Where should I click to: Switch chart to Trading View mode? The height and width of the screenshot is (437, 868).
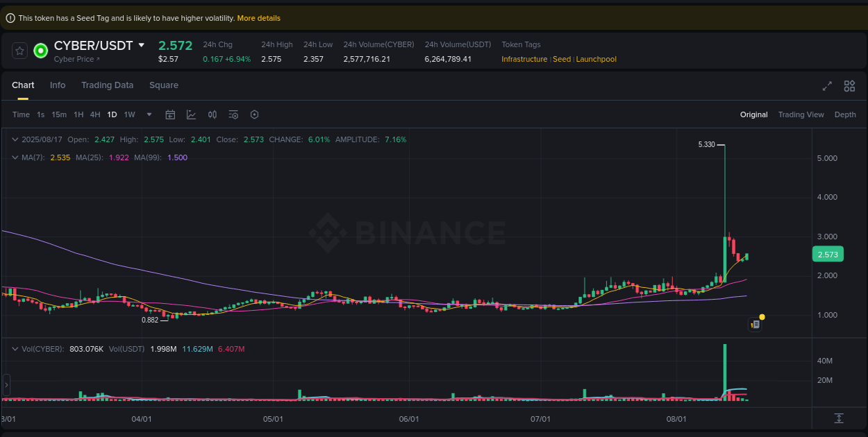pyautogui.click(x=801, y=114)
